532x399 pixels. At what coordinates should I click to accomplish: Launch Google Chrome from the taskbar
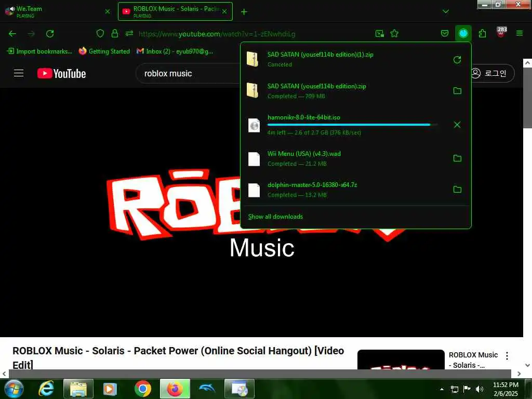(x=142, y=389)
